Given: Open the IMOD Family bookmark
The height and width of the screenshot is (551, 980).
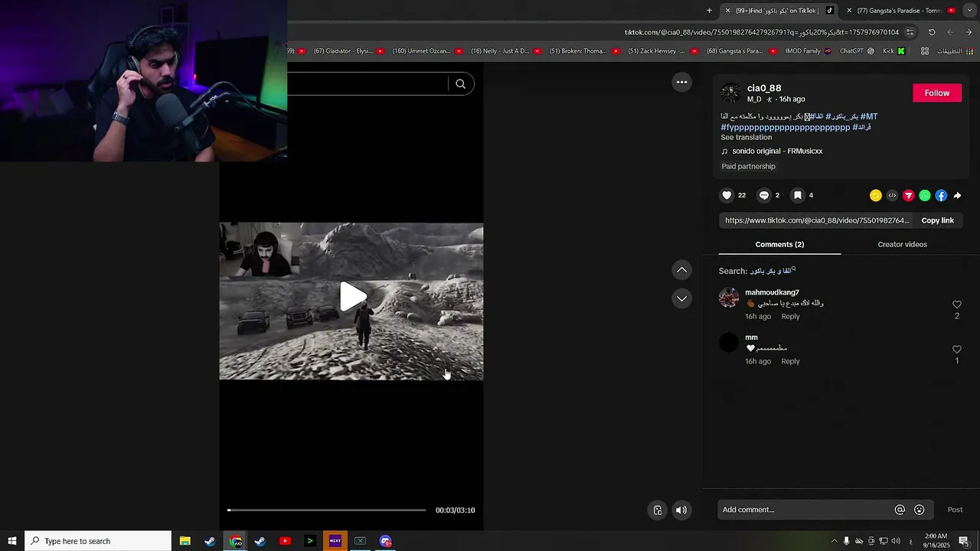Looking at the screenshot, I should point(808,51).
